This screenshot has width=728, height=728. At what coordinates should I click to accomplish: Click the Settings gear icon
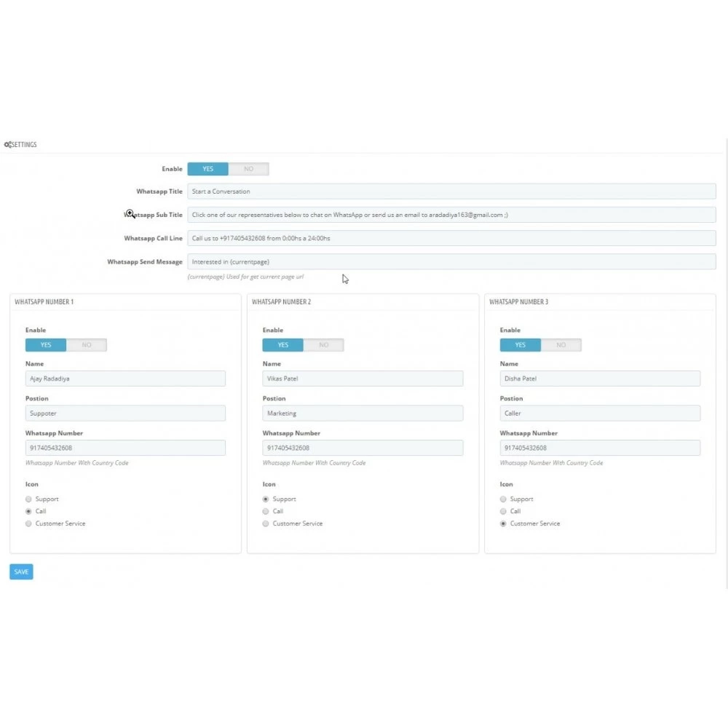(x=7, y=144)
